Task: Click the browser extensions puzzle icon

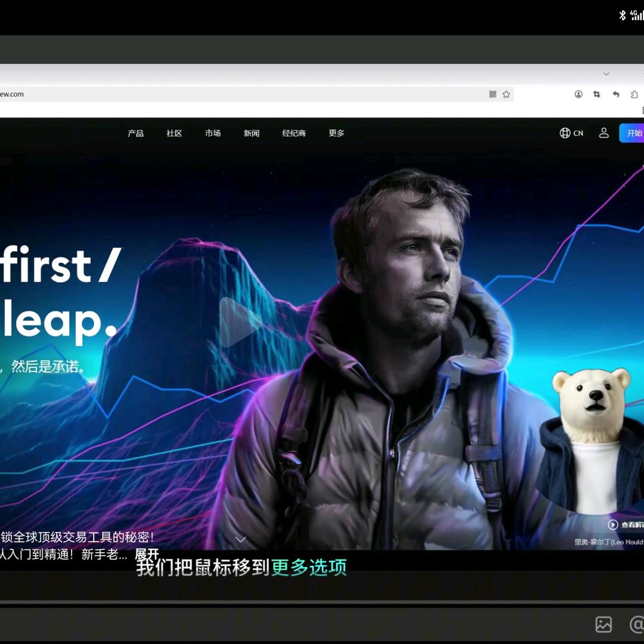Action: click(634, 94)
